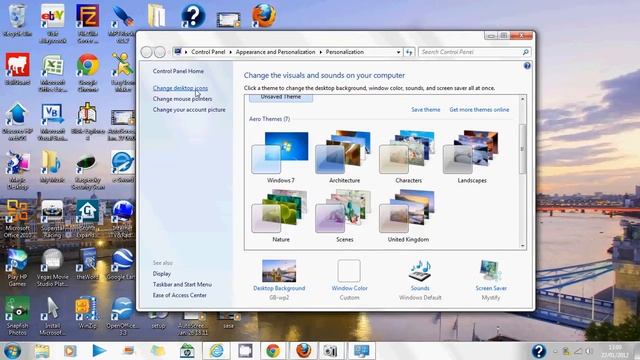Screen dimensions: 640x360
Task: Click the Forward navigation button
Action: (160, 52)
